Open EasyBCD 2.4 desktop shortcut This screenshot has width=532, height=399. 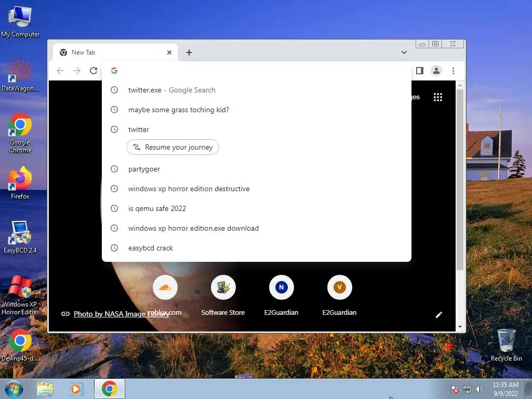click(x=20, y=237)
